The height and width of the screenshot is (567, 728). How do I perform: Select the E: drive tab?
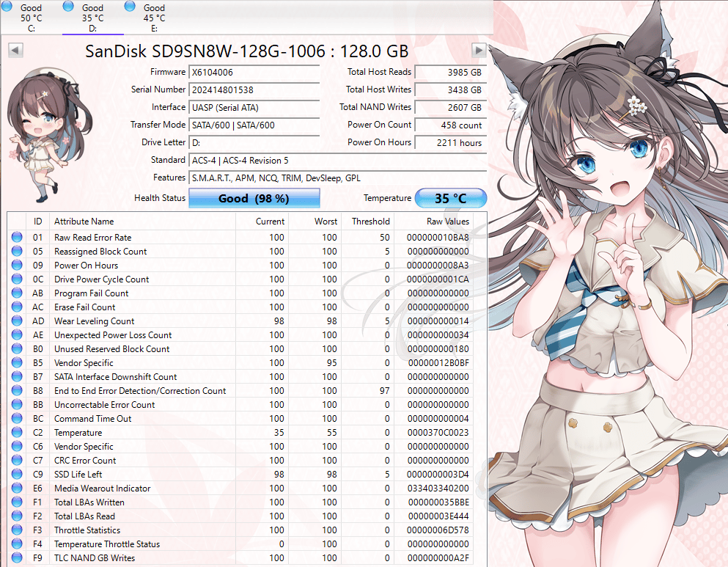click(154, 17)
